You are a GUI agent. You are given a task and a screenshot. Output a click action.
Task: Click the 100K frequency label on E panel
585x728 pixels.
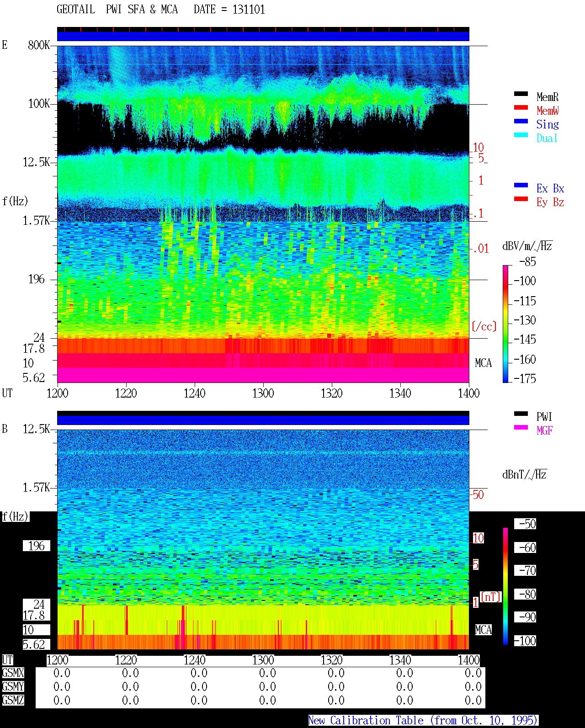(x=39, y=104)
